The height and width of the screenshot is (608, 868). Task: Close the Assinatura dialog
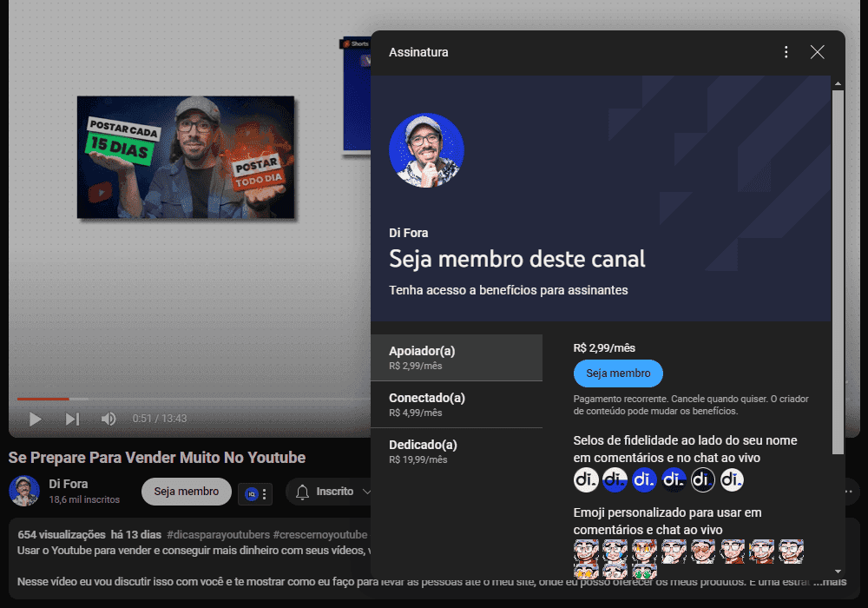coord(817,52)
